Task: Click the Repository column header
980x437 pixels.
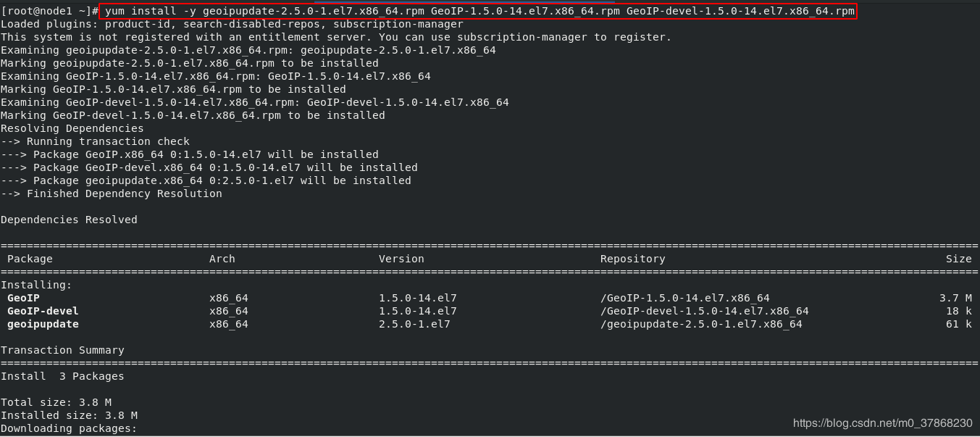Action: click(632, 259)
